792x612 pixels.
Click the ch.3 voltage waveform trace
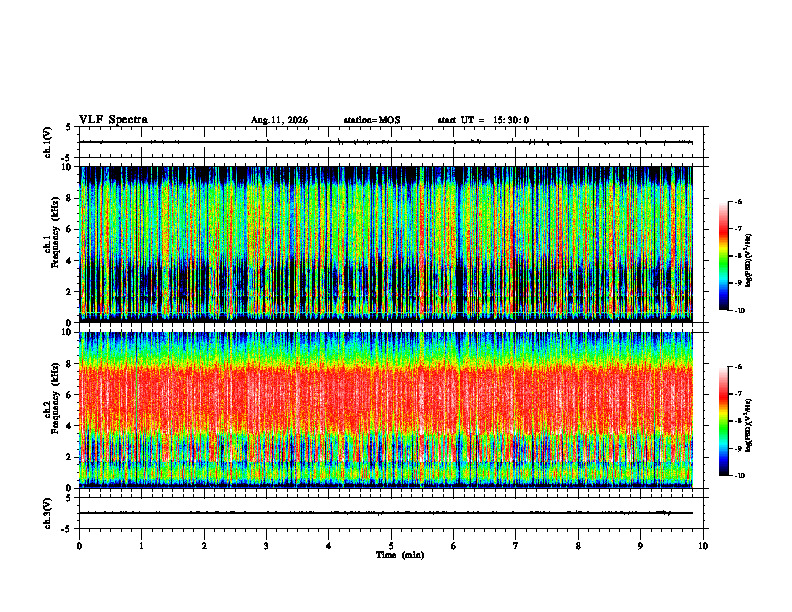pos(386,513)
